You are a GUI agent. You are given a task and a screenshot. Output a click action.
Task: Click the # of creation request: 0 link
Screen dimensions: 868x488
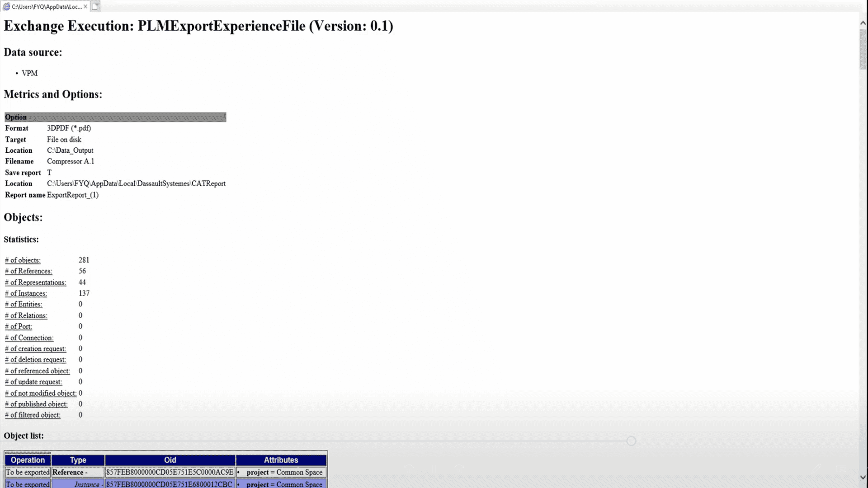pyautogui.click(x=35, y=348)
